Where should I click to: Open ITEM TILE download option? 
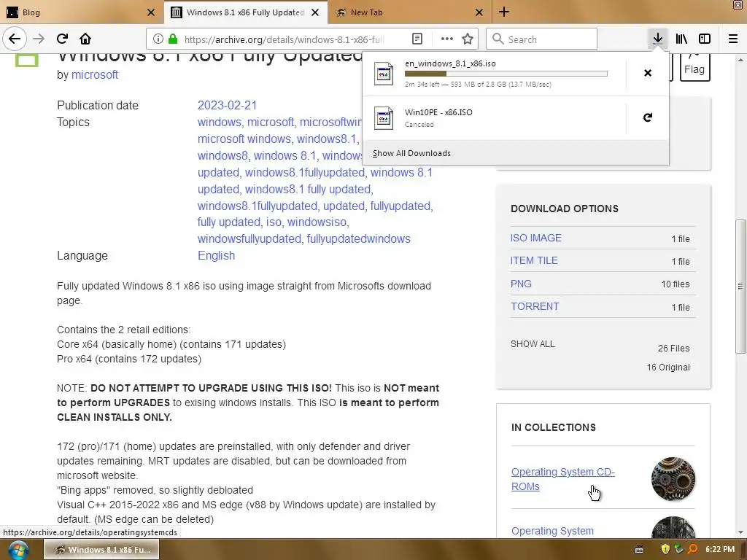(x=534, y=260)
